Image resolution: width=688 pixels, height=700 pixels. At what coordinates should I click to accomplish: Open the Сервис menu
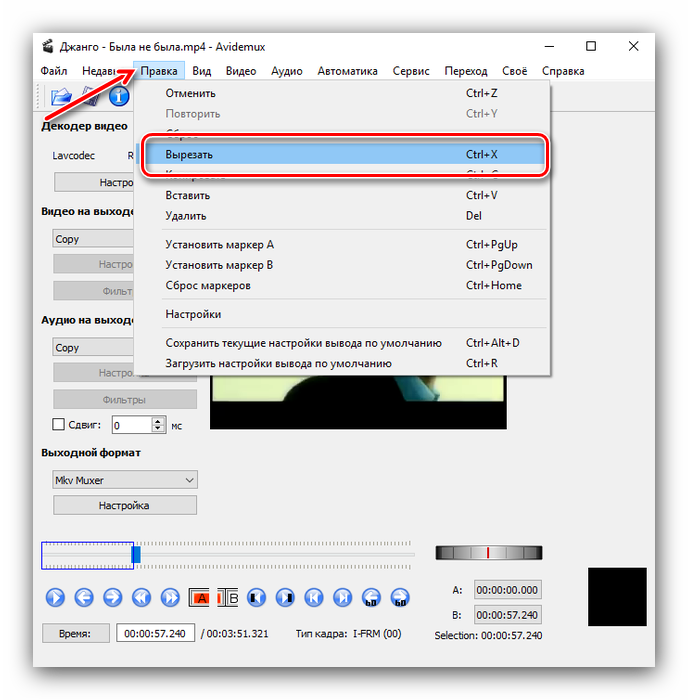click(x=411, y=71)
